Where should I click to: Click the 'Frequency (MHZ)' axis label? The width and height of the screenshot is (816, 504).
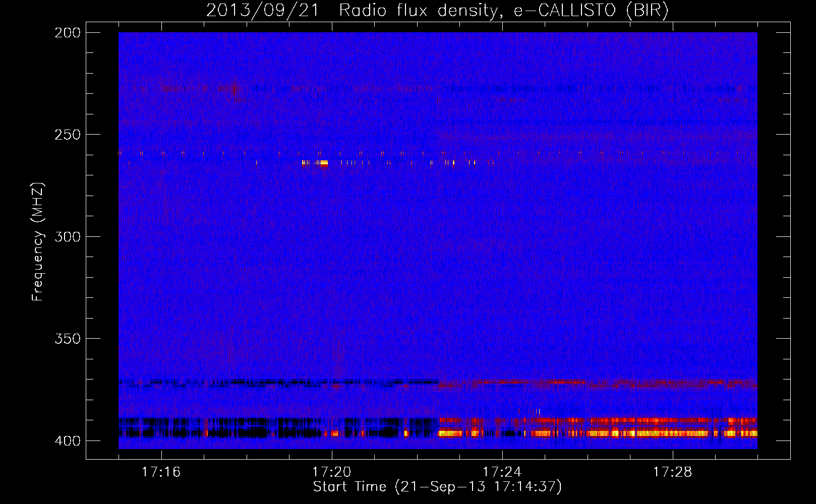38,242
